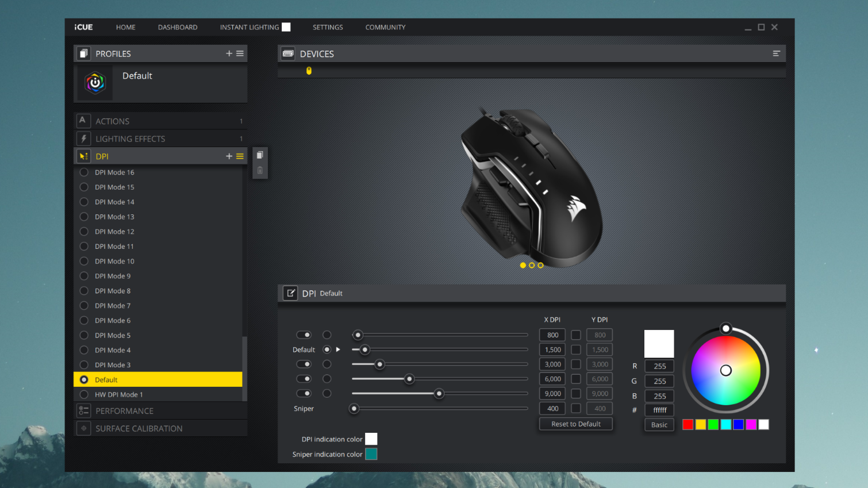The width and height of the screenshot is (868, 488).
Task: Click the play arrow next to Default stage
Action: point(338,349)
